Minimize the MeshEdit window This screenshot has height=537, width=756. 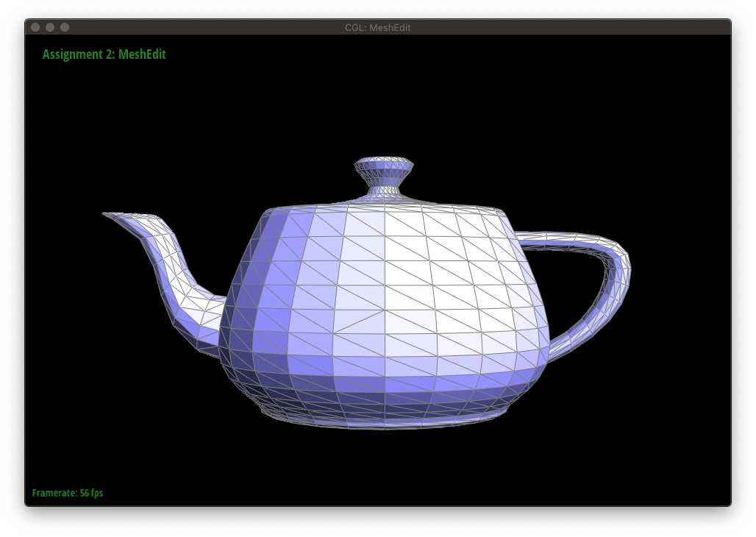(x=50, y=27)
